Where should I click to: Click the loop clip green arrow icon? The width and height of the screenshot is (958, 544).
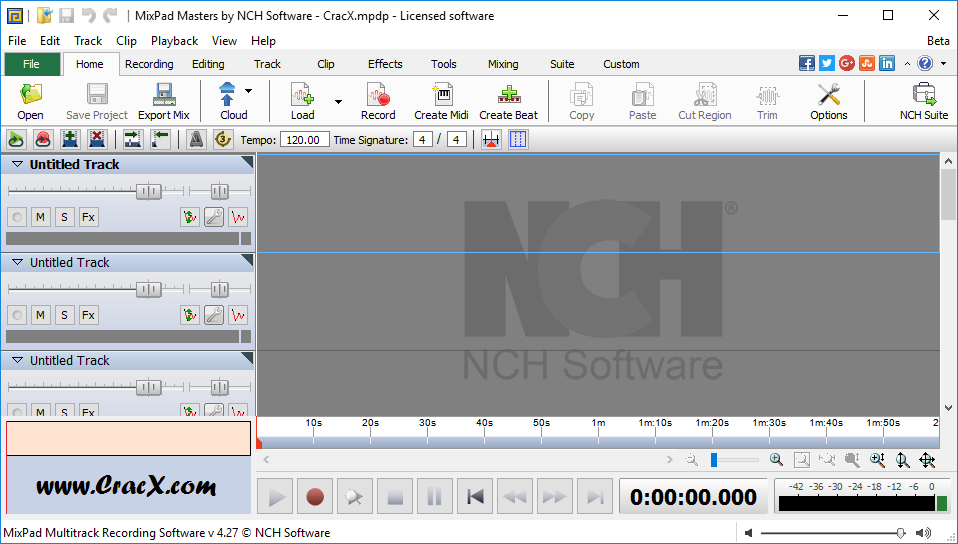[x=16, y=140]
